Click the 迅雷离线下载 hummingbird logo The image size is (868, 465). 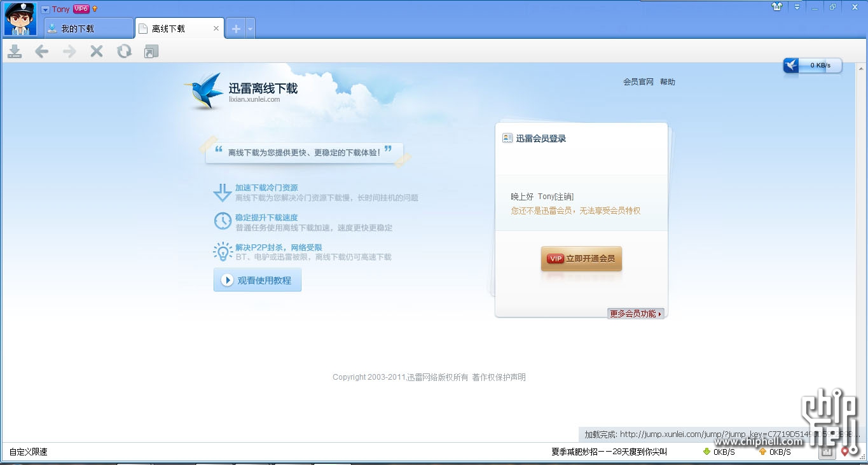pyautogui.click(x=203, y=90)
